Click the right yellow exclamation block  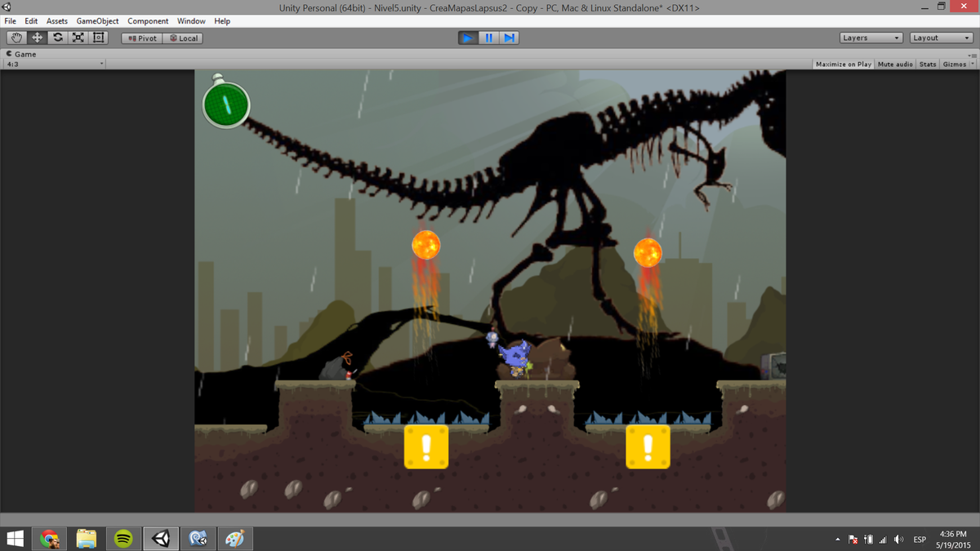point(648,447)
